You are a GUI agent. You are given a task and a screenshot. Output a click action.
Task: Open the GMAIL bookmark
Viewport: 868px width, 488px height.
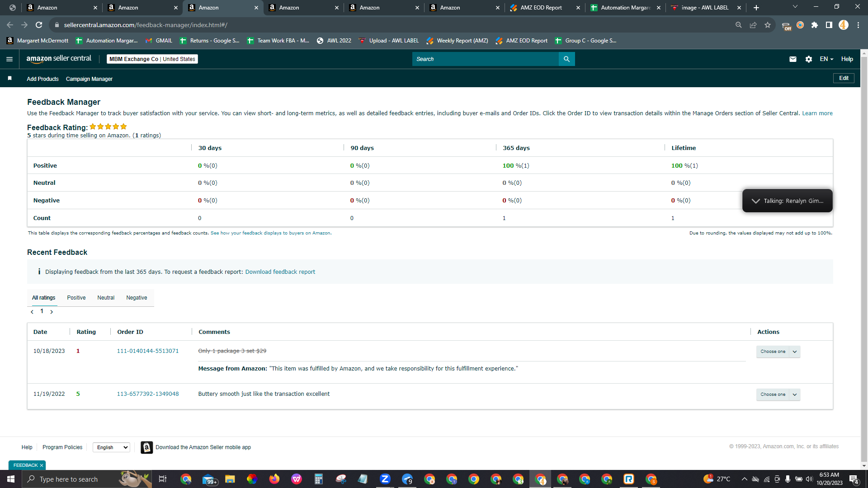[x=159, y=41]
